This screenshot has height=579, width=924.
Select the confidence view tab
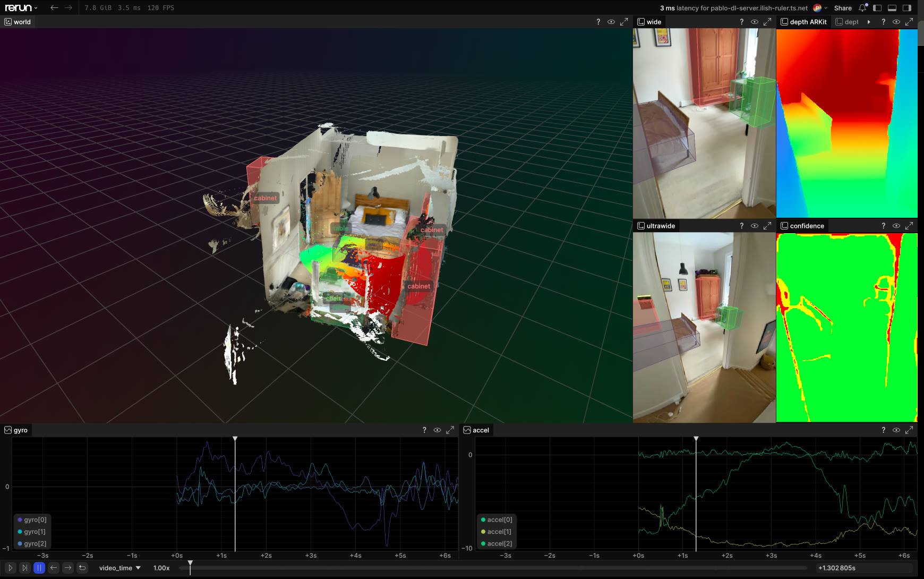(802, 226)
